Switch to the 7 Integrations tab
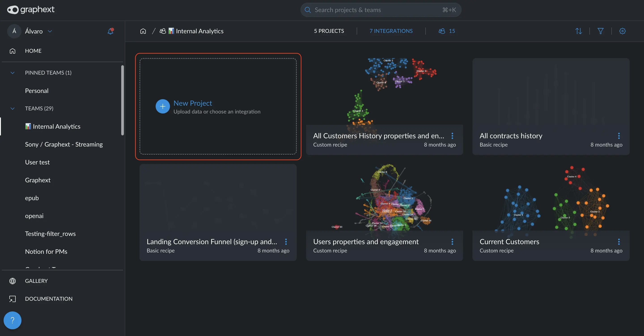 [391, 31]
